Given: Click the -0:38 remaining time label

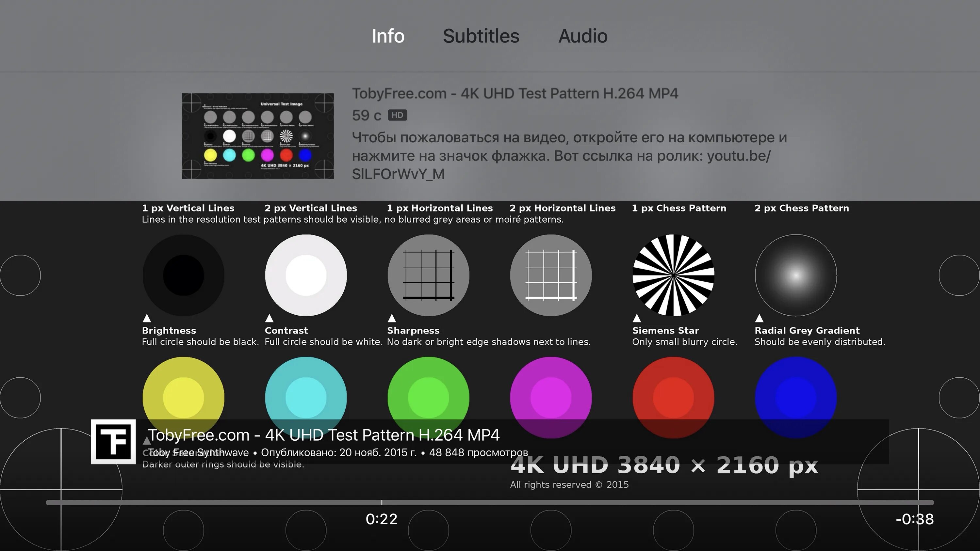Looking at the screenshot, I should pos(915,519).
